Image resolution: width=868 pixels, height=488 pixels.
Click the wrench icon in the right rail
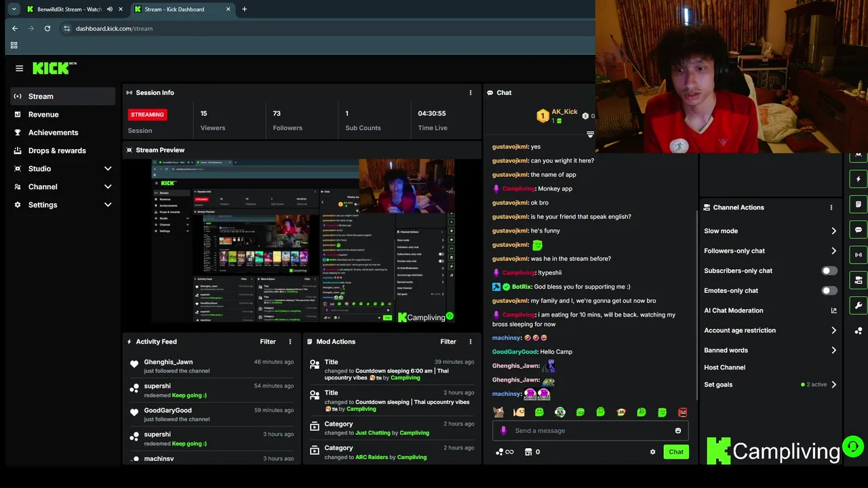pyautogui.click(x=859, y=305)
